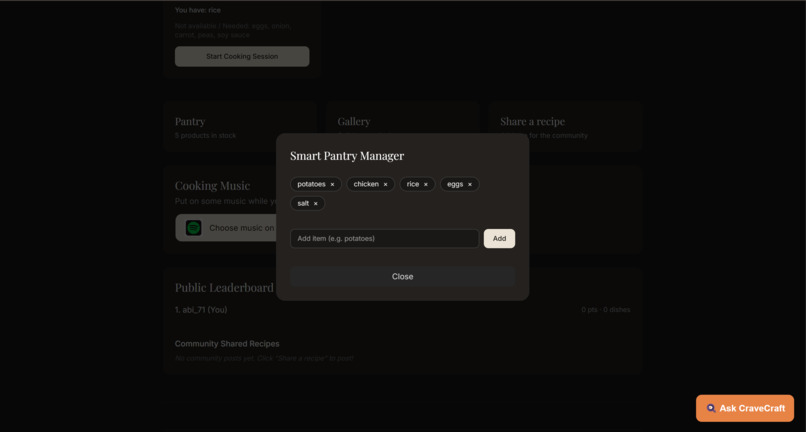Open the Share a recipe card

(x=565, y=127)
